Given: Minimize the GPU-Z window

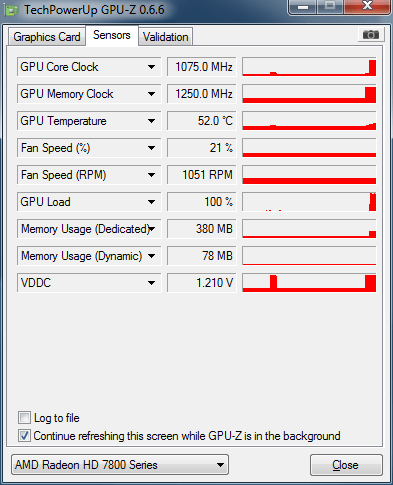Looking at the screenshot, I should (303, 7).
